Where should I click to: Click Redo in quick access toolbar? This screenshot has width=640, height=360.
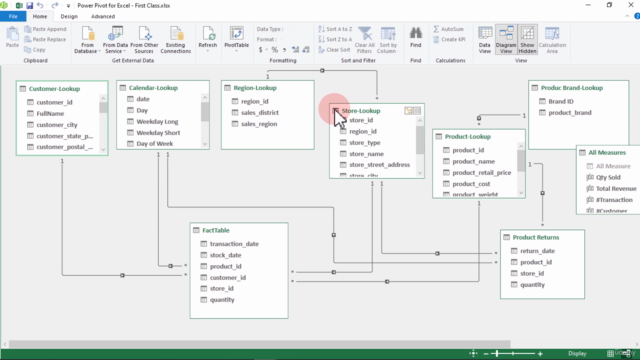pyautogui.click(x=54, y=5)
